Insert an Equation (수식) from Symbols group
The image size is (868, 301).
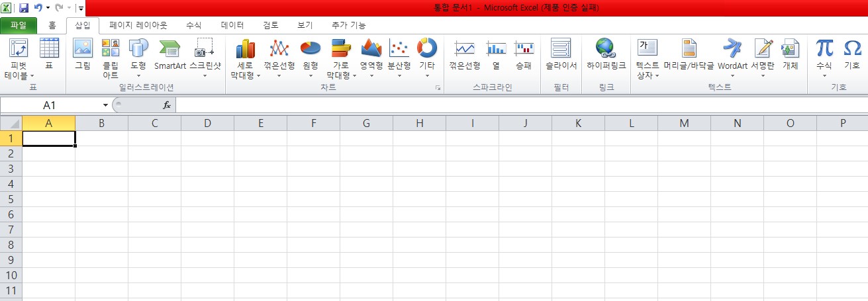coord(824,59)
